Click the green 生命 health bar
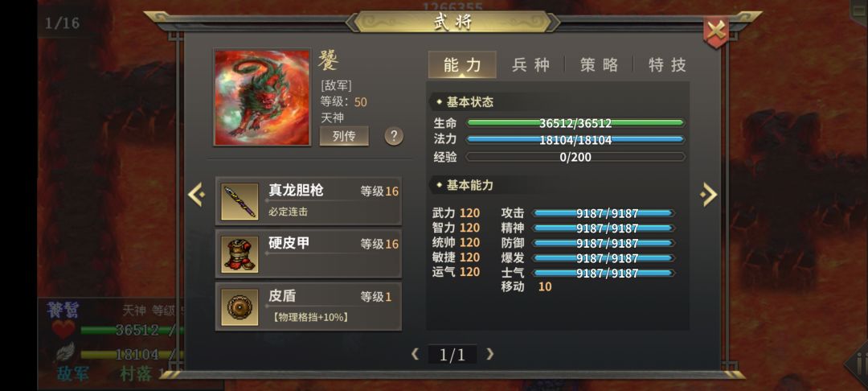868x391 pixels. tap(575, 123)
